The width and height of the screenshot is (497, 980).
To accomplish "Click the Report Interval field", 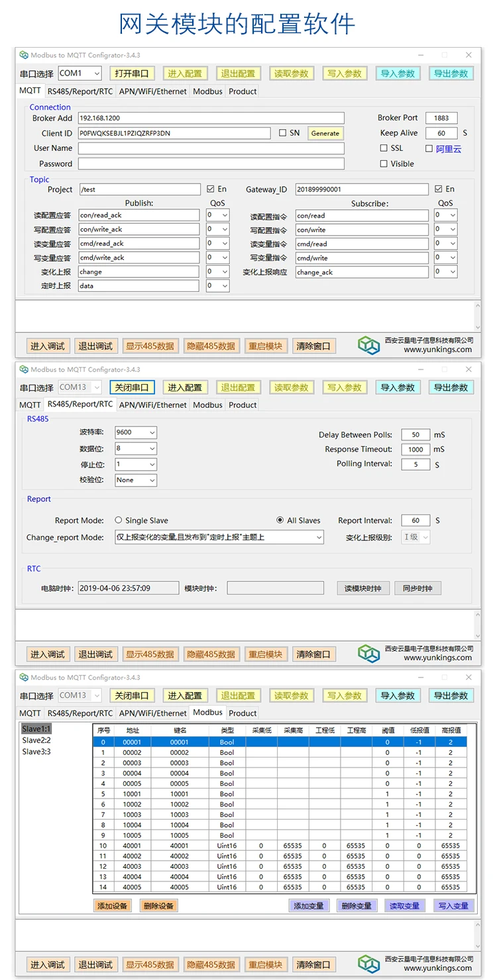I will click(416, 520).
